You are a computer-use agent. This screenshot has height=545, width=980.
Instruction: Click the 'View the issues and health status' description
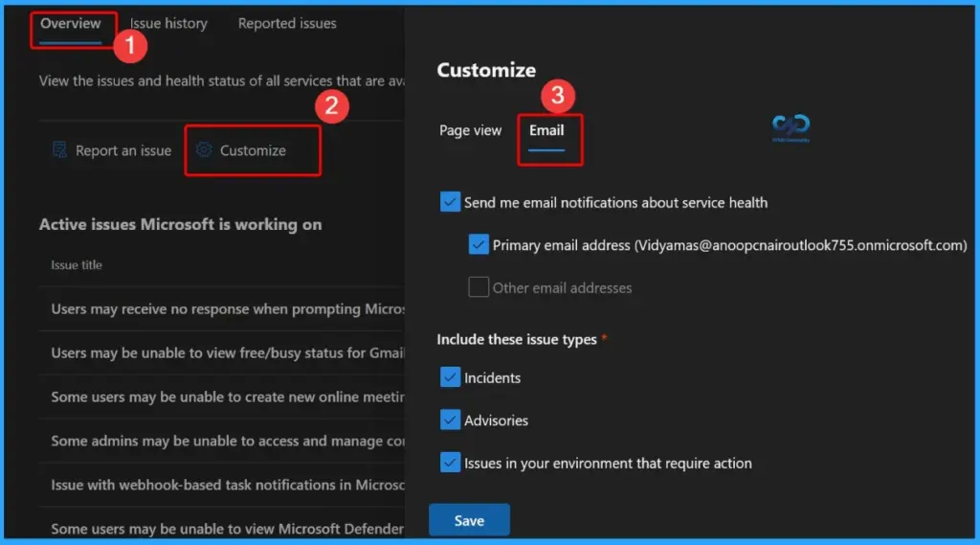pyautogui.click(x=222, y=80)
